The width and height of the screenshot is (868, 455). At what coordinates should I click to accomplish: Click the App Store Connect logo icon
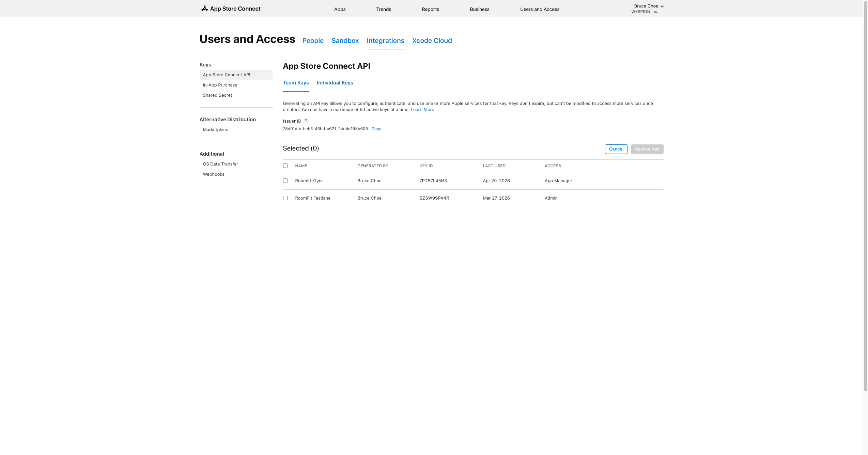click(x=204, y=9)
